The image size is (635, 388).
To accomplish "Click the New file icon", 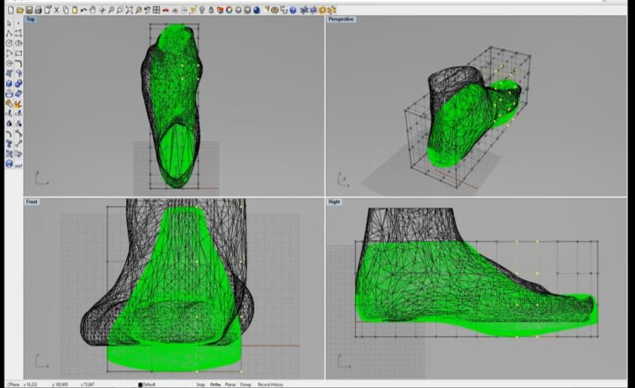I will pyautogui.click(x=11, y=10).
